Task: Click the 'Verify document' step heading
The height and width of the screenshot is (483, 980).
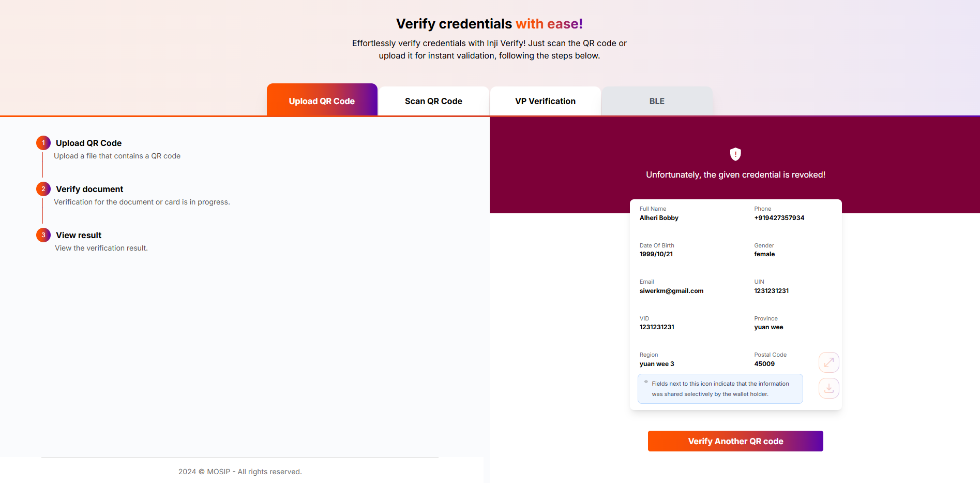Action: [89, 189]
